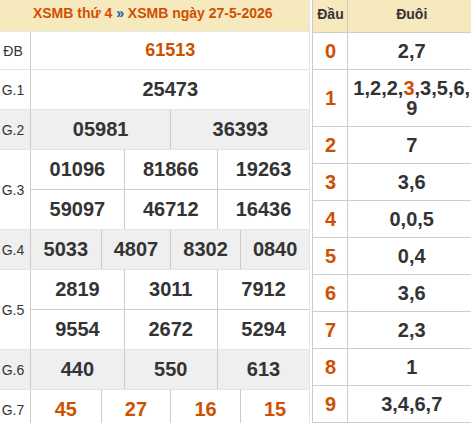The height and width of the screenshot is (423, 471).
Task: Click G.4 number 4807
Action: [136, 249]
